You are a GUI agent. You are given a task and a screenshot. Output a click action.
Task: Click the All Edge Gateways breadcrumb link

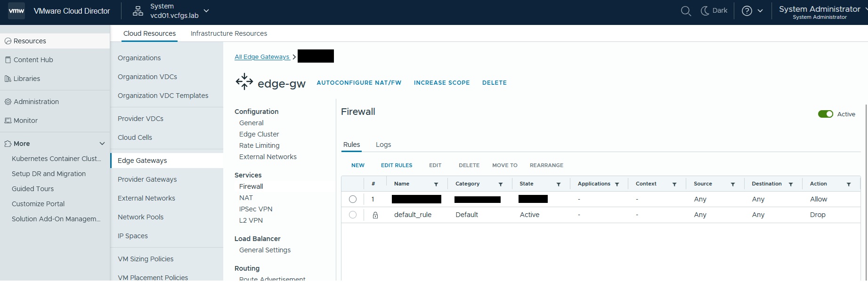tap(262, 56)
